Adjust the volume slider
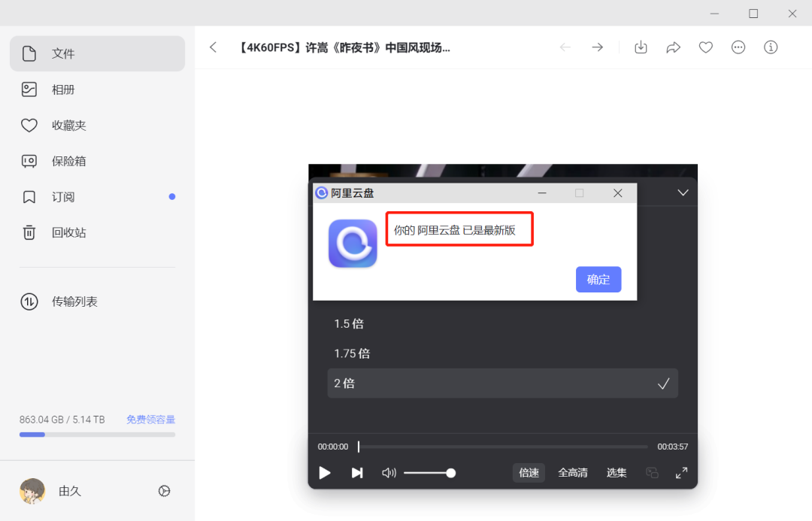Image resolution: width=812 pixels, height=521 pixels. point(429,473)
